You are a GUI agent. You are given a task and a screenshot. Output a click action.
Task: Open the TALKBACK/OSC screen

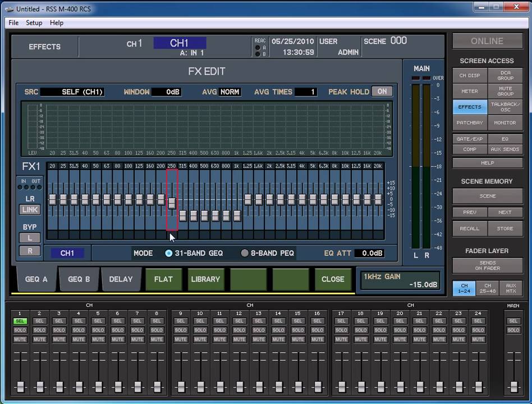[505, 107]
